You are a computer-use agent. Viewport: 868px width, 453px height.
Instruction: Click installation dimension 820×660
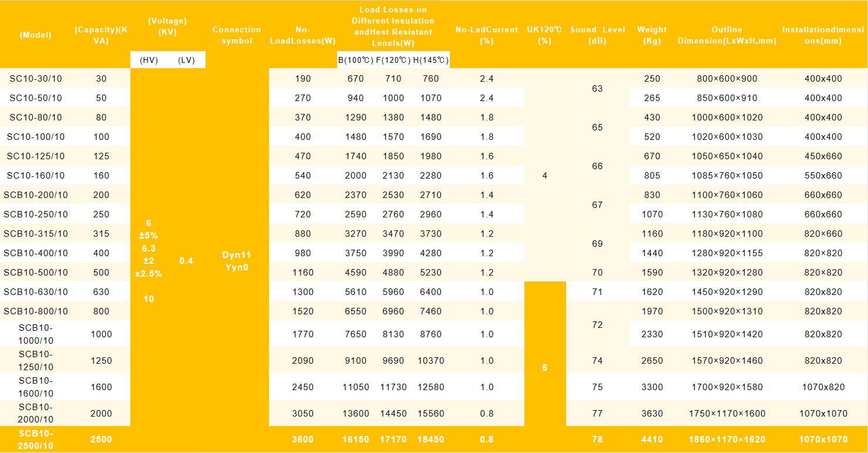823,234
